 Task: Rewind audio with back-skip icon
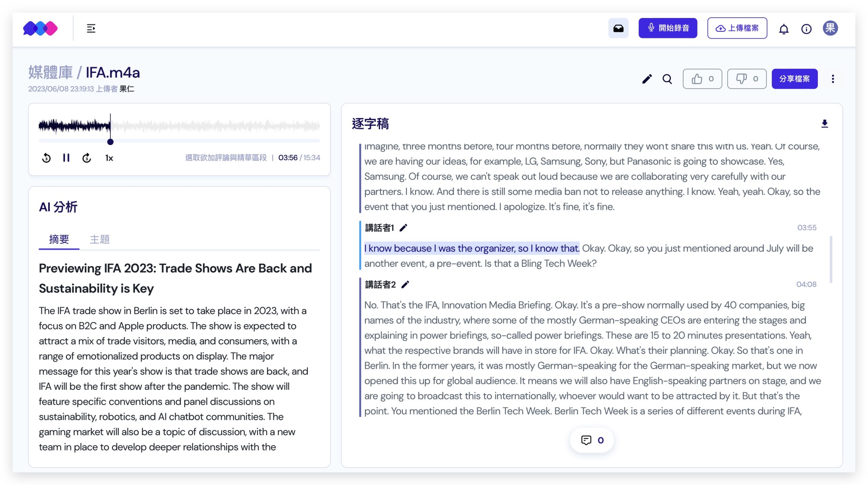click(46, 158)
